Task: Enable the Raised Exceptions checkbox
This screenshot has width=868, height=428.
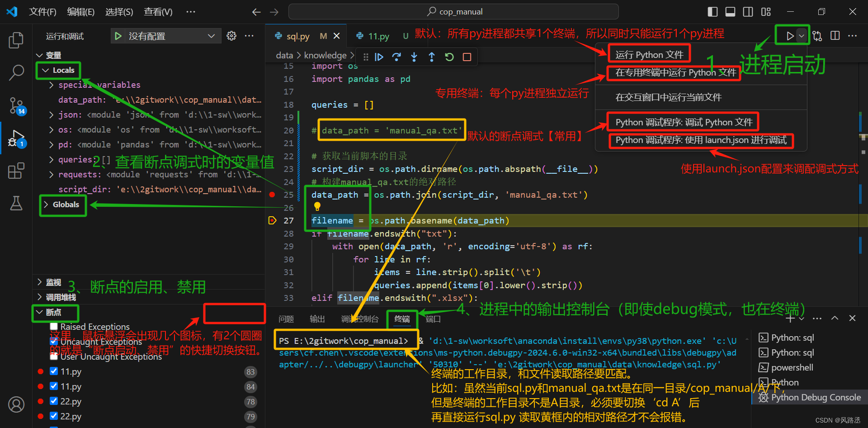Action: point(54,327)
